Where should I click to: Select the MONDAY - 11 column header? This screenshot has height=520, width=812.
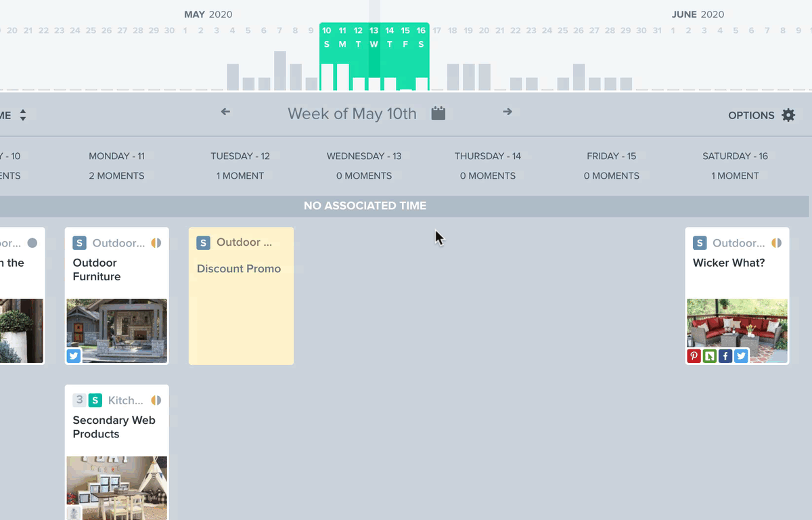click(x=117, y=156)
